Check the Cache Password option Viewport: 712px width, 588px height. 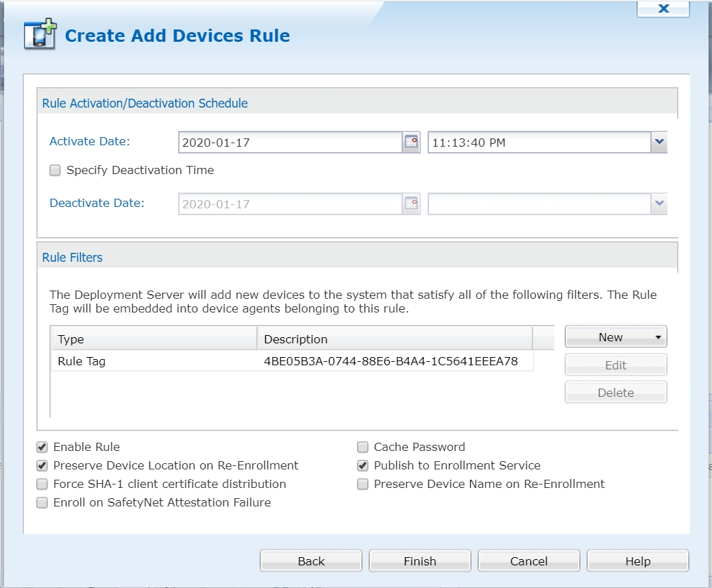[x=363, y=448]
